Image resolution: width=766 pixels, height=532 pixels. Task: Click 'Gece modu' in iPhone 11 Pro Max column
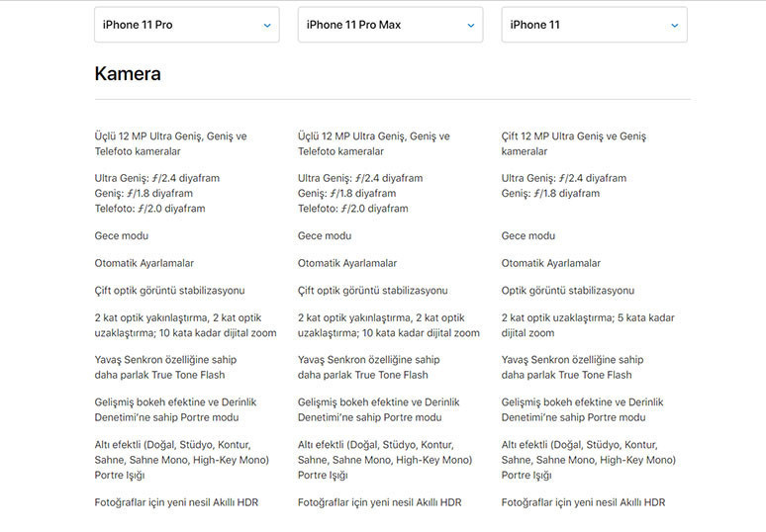325,235
